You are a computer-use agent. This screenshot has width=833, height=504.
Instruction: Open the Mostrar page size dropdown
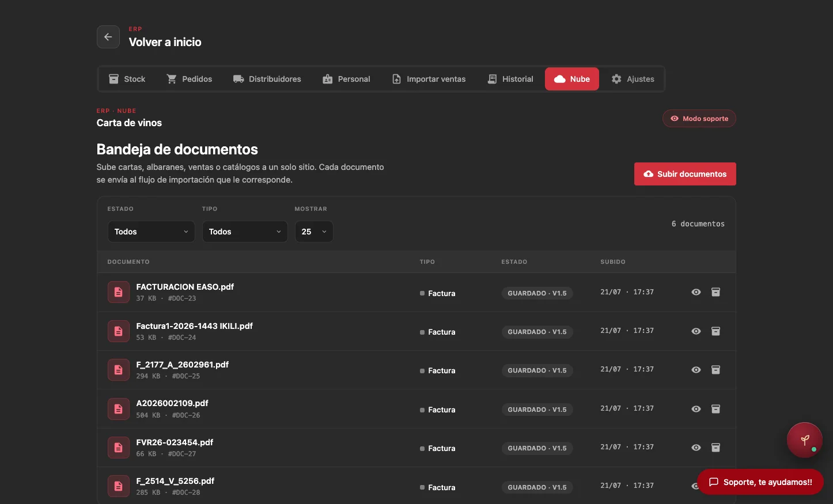click(314, 232)
